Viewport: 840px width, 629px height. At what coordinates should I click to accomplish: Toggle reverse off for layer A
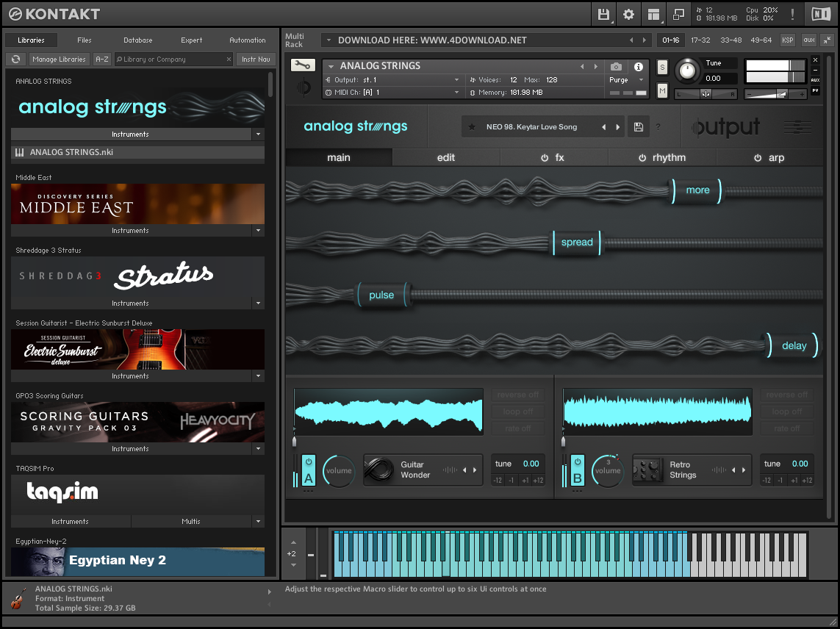tap(518, 395)
